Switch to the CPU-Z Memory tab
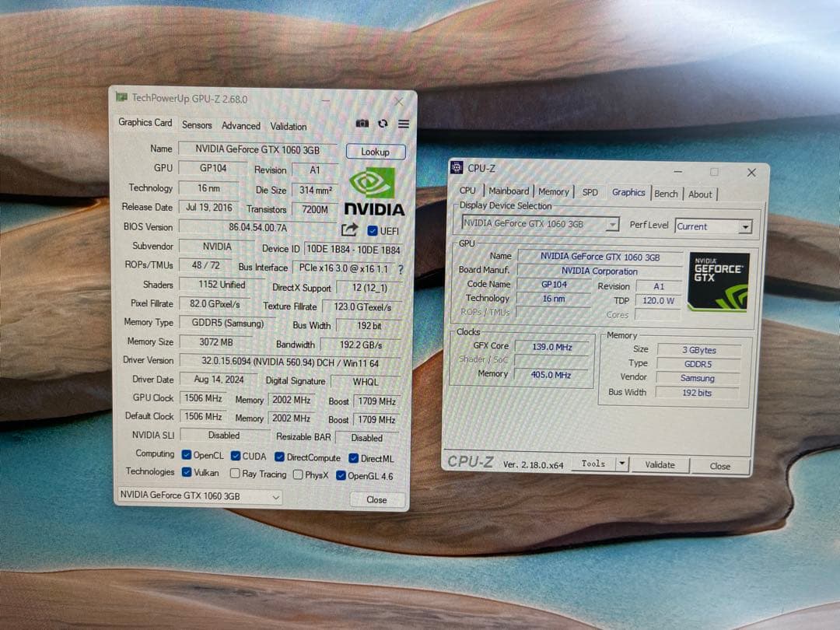840x630 pixels. 554,191
